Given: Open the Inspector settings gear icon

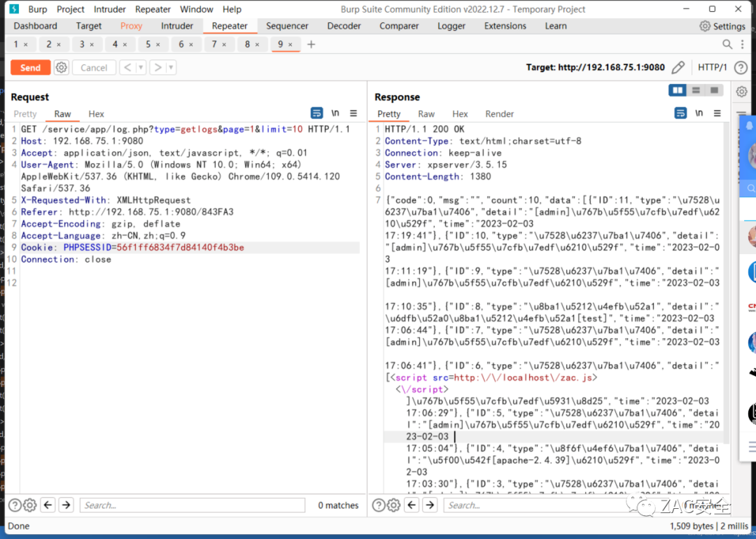Looking at the screenshot, I should click(741, 91).
